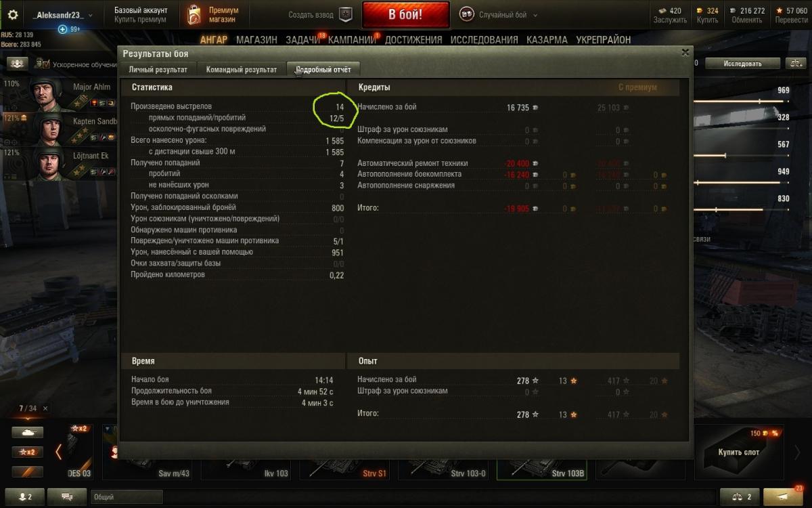Click the crew operations icon above Major Ahlm
Viewport: 812px width, 508px height.
17,64
